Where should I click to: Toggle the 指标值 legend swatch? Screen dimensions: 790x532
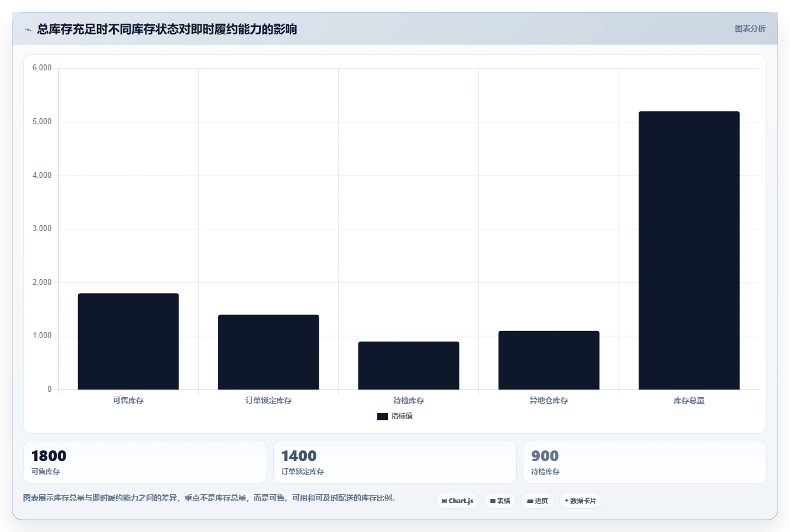[x=383, y=417]
